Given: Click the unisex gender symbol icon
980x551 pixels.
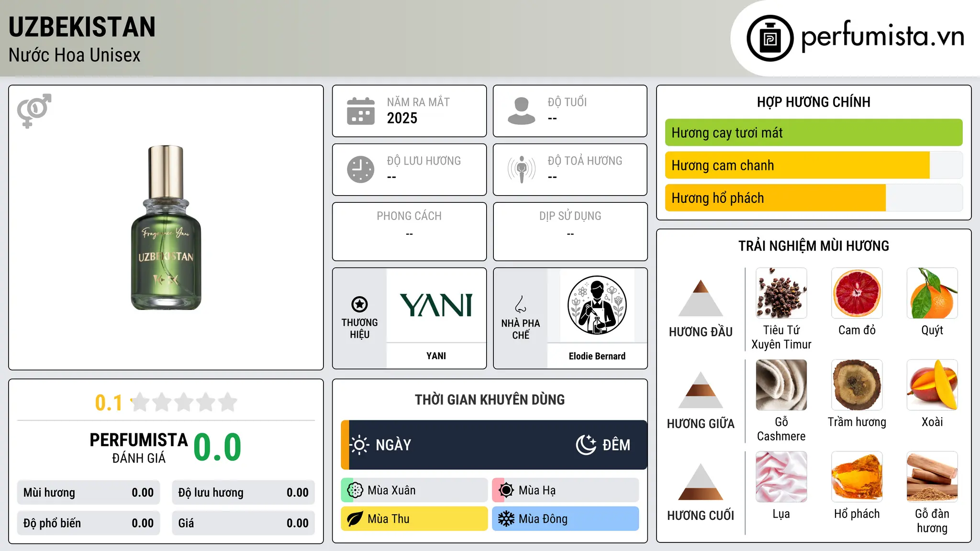Looking at the screenshot, I should tap(34, 110).
